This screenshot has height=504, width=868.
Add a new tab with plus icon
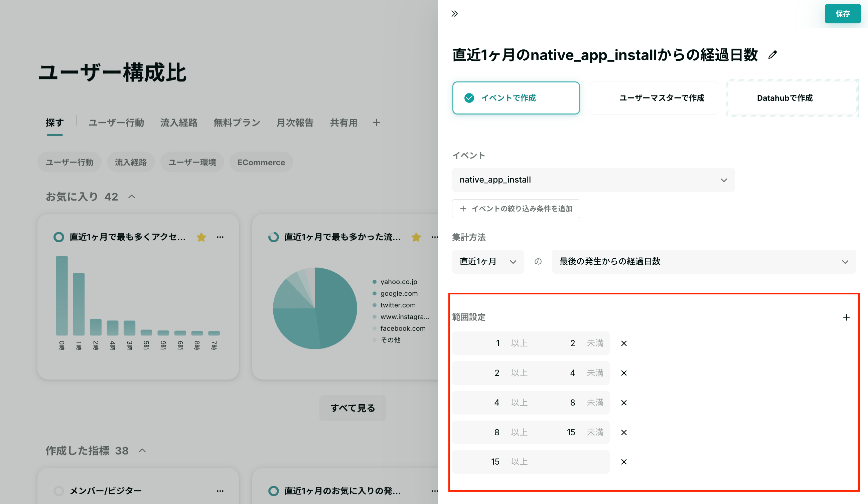[376, 122]
